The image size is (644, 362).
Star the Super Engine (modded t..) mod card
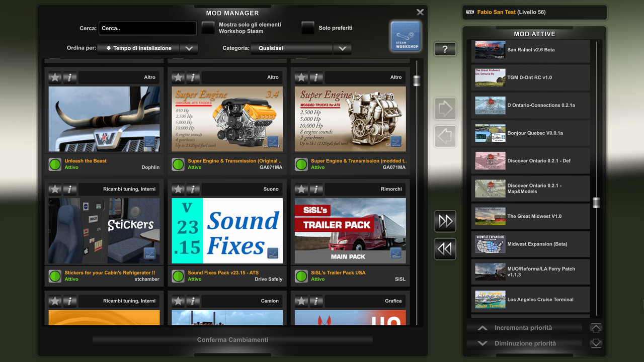pyautogui.click(x=301, y=77)
